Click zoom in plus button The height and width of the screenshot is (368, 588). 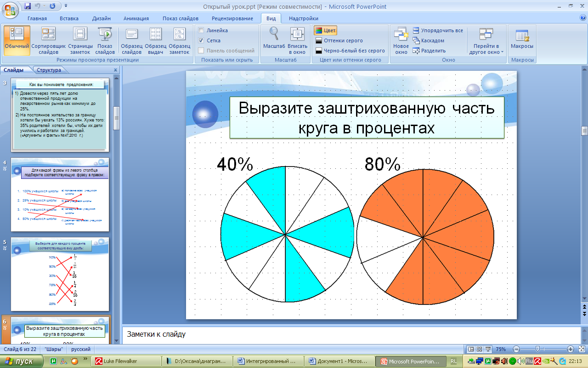tap(570, 349)
